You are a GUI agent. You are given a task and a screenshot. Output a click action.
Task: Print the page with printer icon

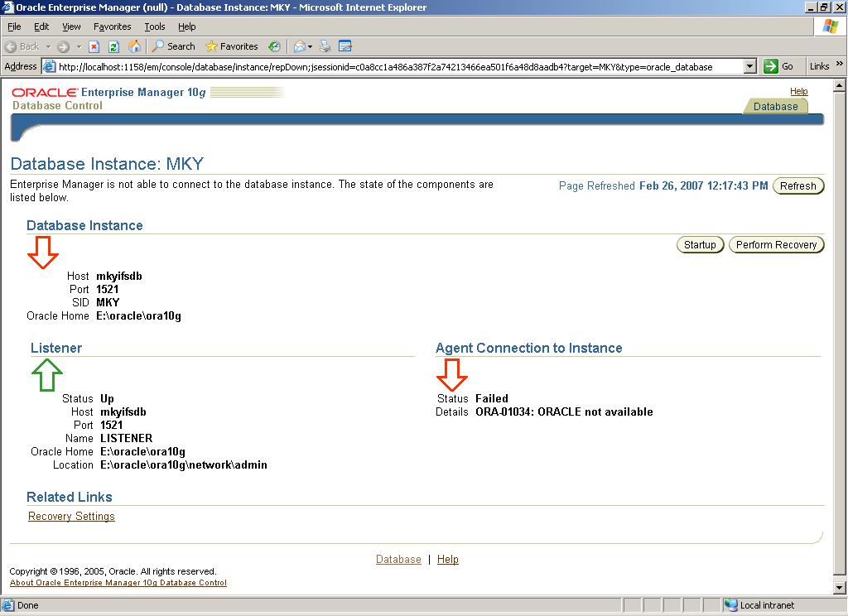(325, 46)
